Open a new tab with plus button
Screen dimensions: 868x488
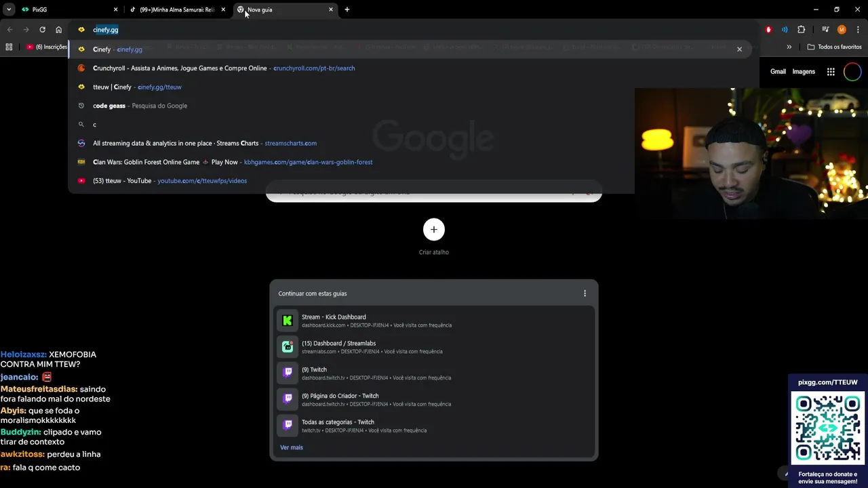point(347,9)
